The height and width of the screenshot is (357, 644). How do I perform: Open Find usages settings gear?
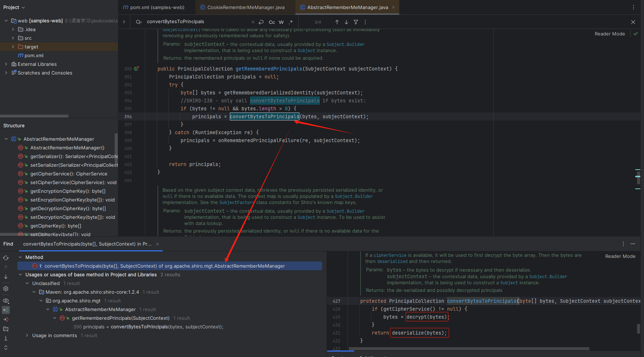[6, 289]
